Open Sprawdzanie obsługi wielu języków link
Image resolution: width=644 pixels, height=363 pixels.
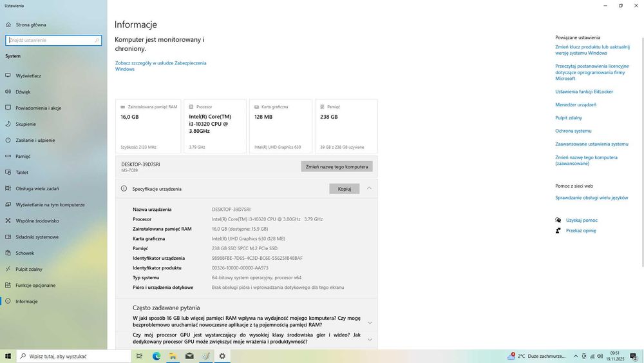click(x=591, y=198)
